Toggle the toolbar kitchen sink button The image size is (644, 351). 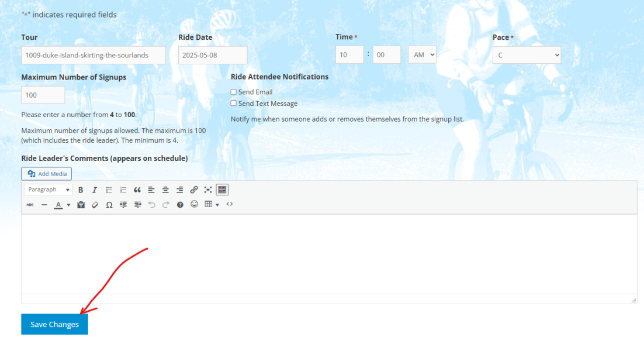pyautogui.click(x=222, y=190)
